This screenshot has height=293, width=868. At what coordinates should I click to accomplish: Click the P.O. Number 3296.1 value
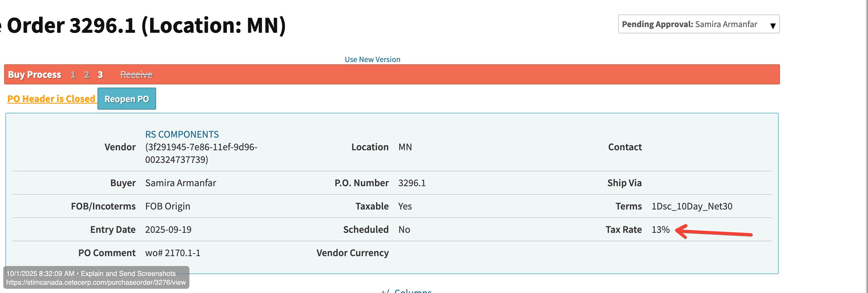pos(412,183)
